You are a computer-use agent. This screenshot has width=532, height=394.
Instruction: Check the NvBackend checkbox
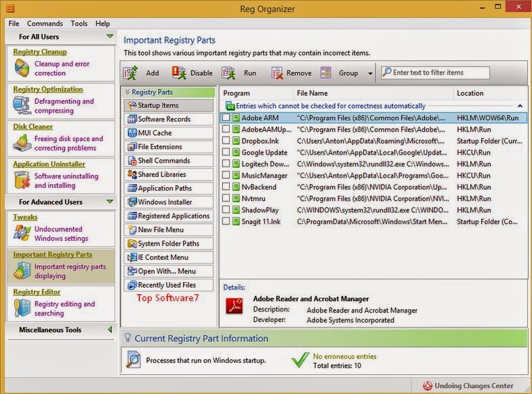pos(226,187)
